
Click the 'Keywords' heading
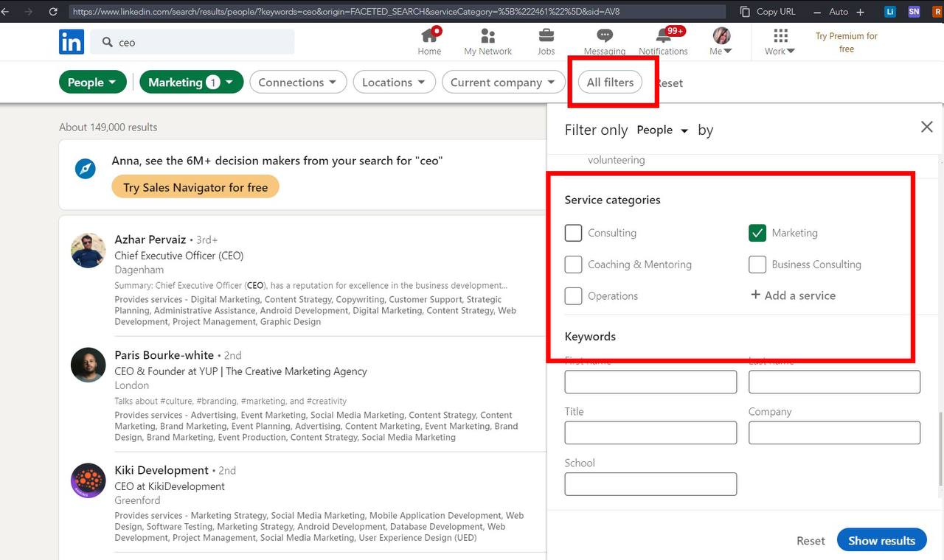[590, 336]
